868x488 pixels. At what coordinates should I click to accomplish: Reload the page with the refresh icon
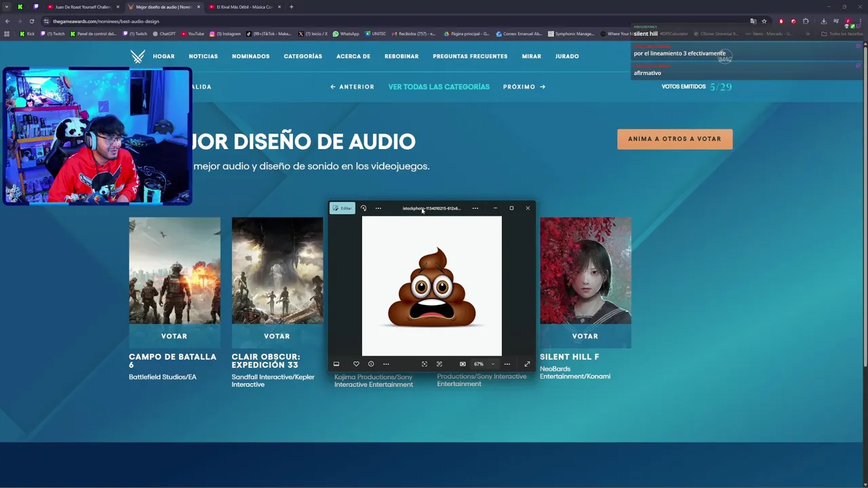(31, 21)
